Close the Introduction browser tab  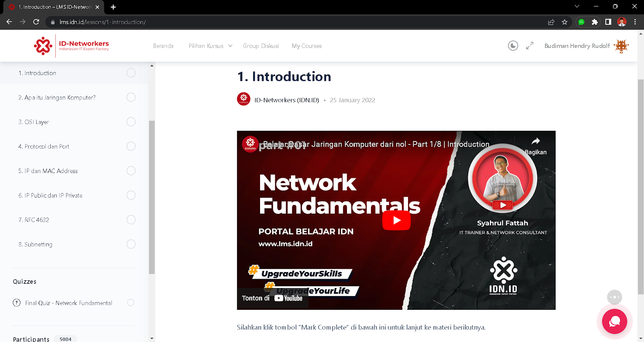coord(97,7)
